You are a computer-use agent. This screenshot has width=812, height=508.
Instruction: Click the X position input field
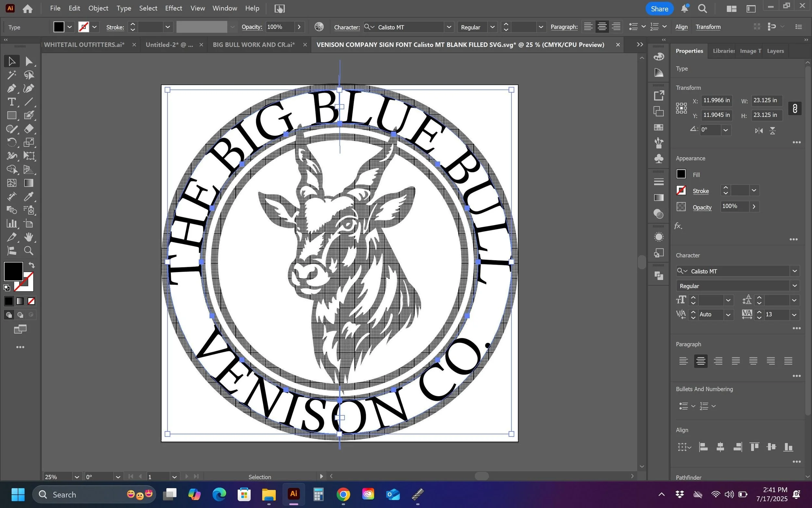click(x=716, y=100)
